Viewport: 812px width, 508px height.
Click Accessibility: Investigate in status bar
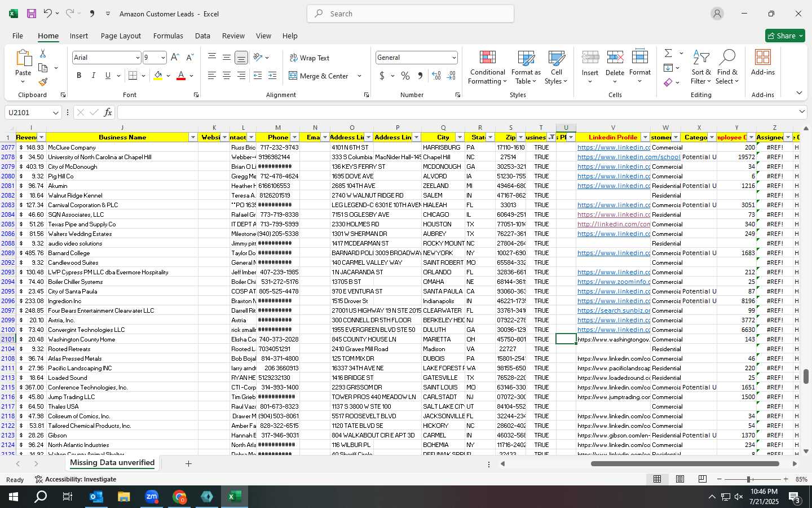(76, 479)
